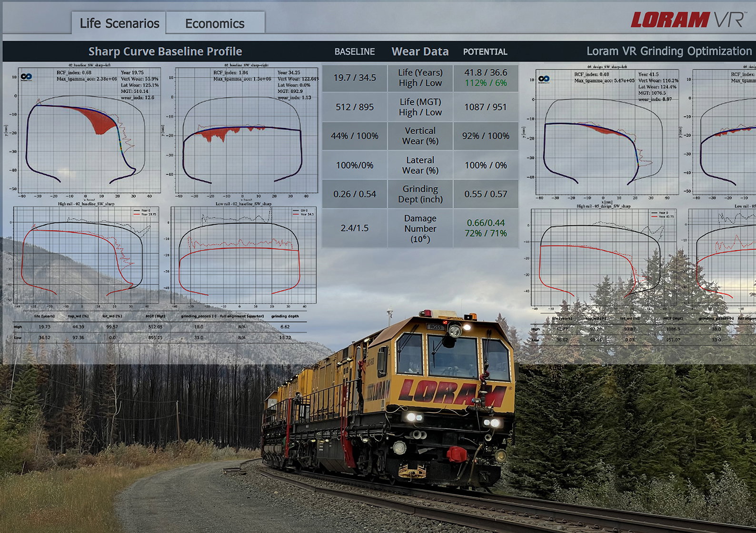Select the 'Damage Number' row label
Viewport: 756px width, 533px height.
[x=420, y=228]
